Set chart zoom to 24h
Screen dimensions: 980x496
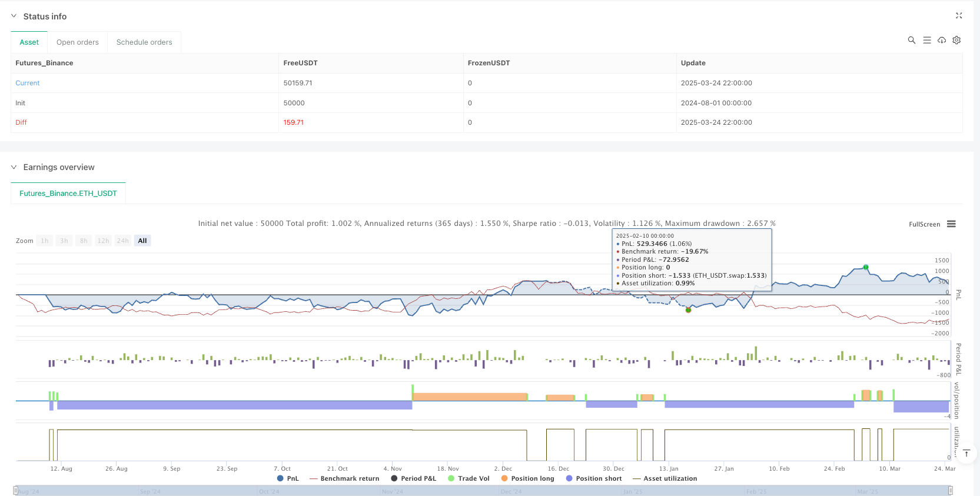click(x=122, y=241)
